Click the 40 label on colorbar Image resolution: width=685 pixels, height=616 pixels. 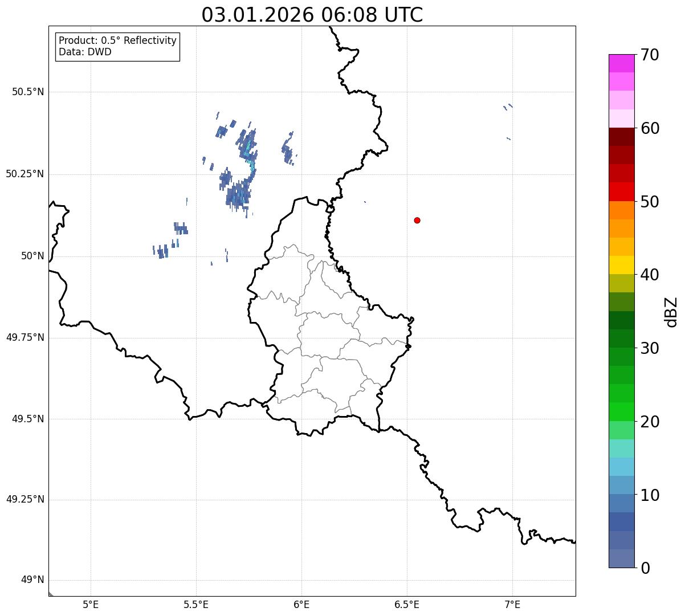click(650, 275)
